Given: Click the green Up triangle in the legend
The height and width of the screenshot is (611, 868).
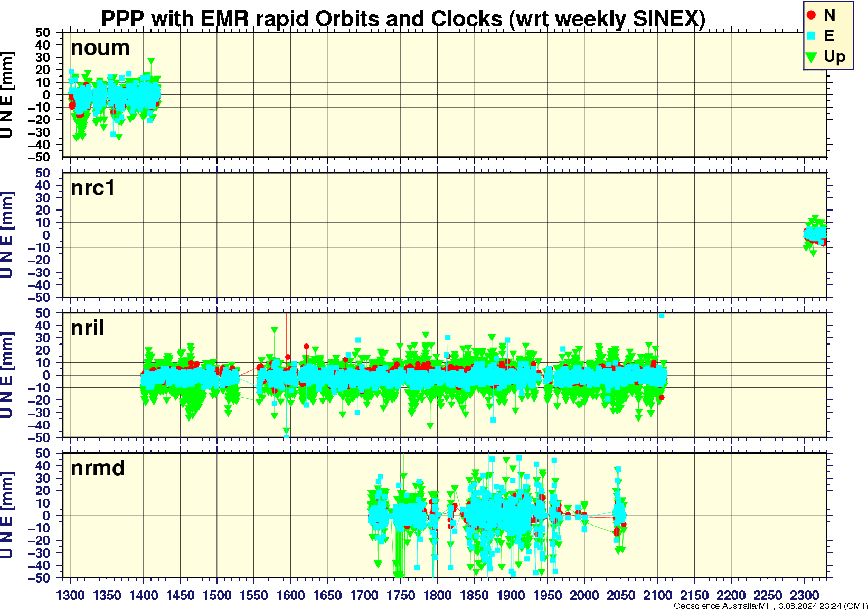Looking at the screenshot, I should click(812, 57).
